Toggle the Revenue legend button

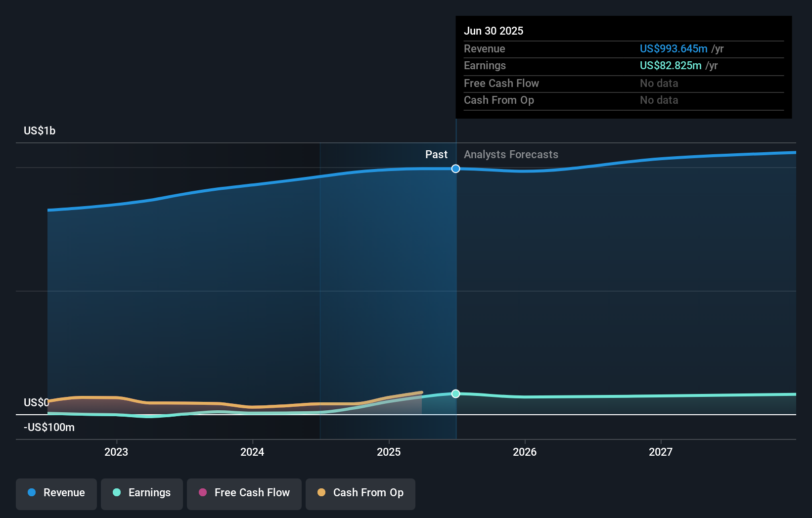tap(56, 494)
